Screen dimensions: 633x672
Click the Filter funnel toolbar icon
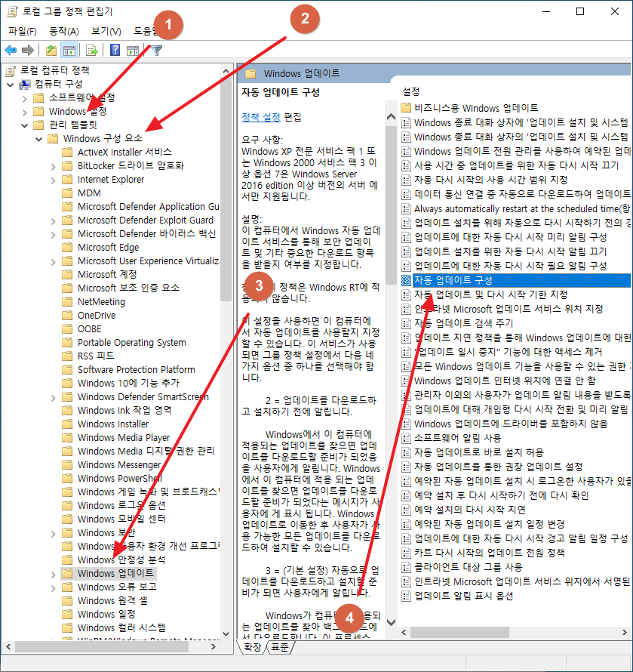tap(157, 51)
